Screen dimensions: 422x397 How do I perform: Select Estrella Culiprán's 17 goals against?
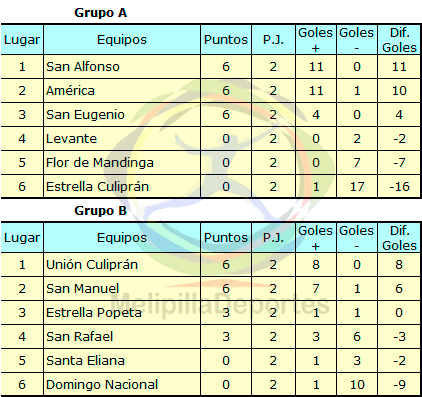click(357, 186)
